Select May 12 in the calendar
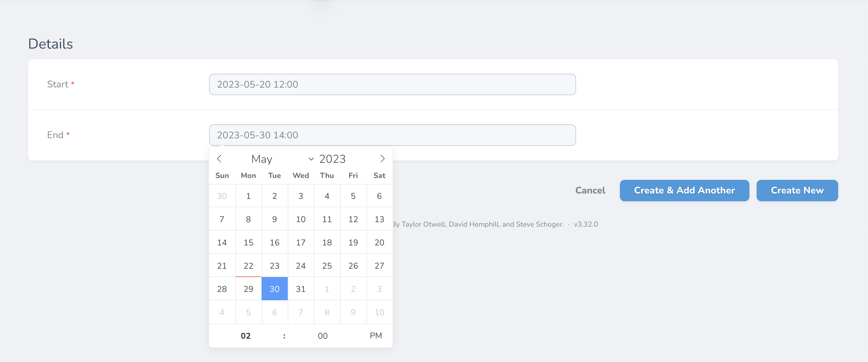 click(x=353, y=219)
